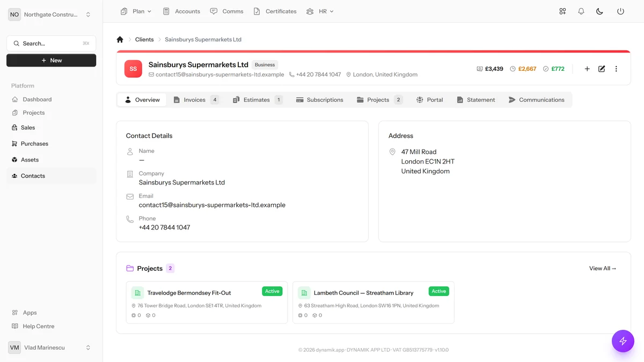
Task: Open client more options kebab menu
Action: (x=616, y=69)
